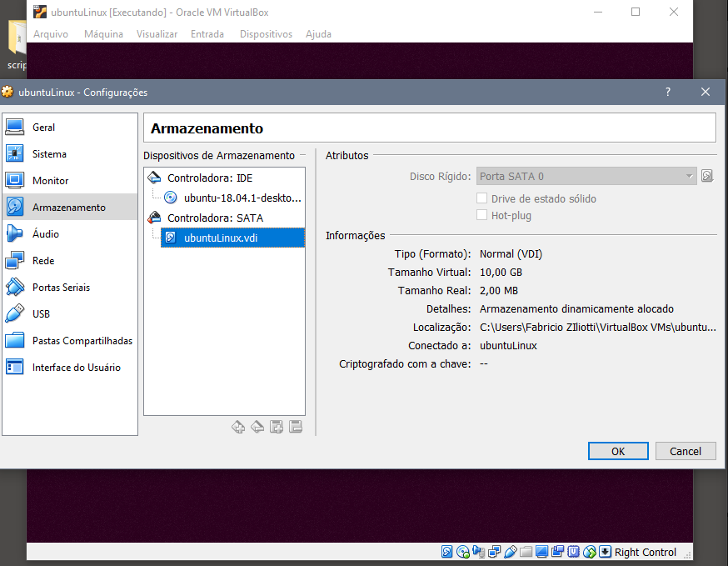Click the resize grip on VM status bar
Screen dimensions: 728x566
pyautogui.click(x=688, y=555)
